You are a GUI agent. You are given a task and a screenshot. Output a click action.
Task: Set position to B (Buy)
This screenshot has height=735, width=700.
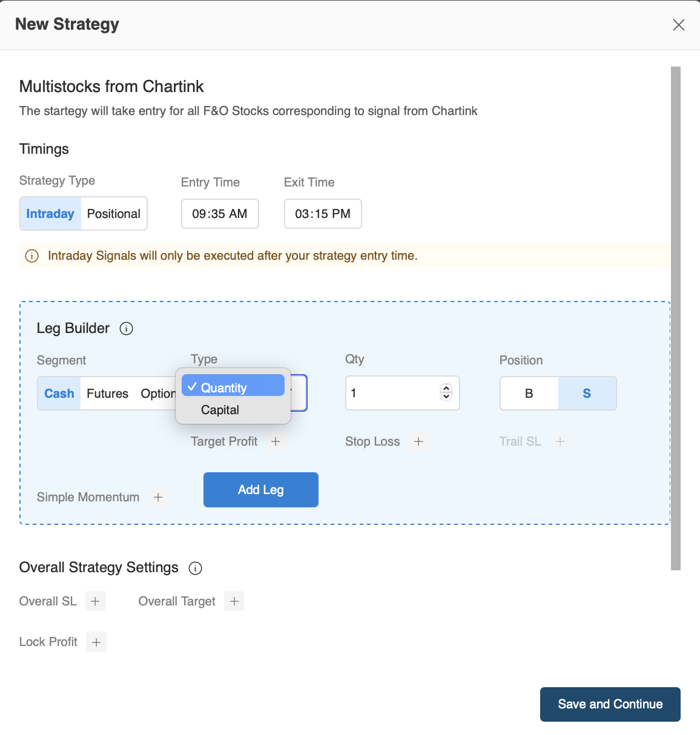pyautogui.click(x=529, y=394)
